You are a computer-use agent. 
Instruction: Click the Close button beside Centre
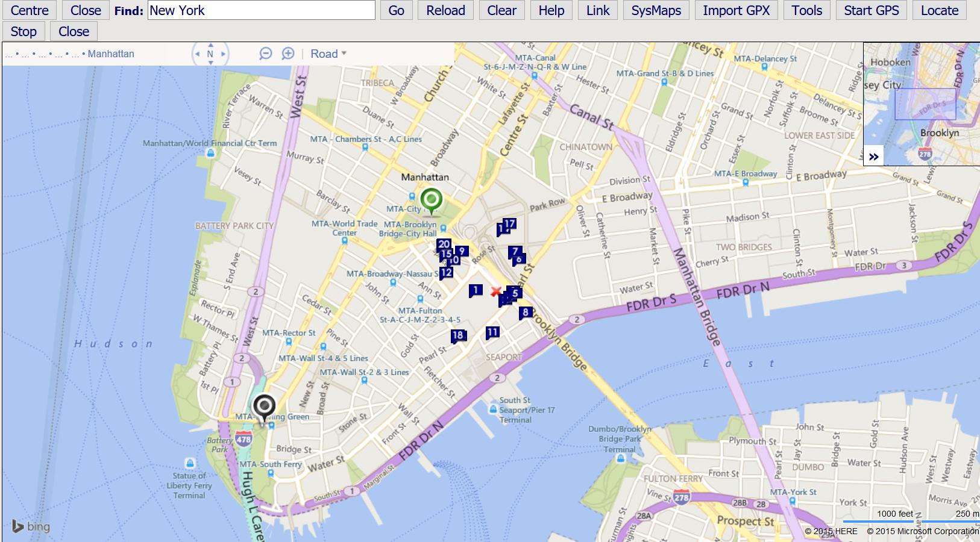click(86, 10)
